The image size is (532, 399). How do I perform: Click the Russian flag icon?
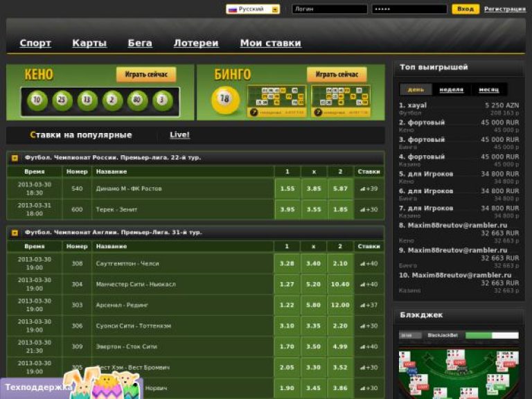click(232, 9)
